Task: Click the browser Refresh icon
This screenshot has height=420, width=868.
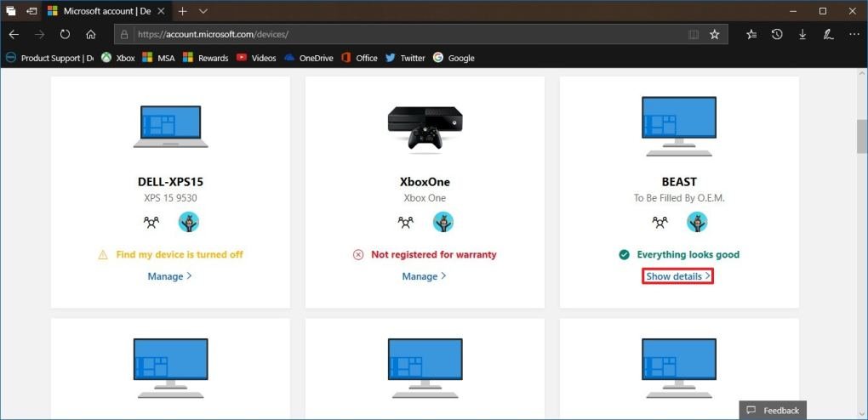Action: point(65,35)
